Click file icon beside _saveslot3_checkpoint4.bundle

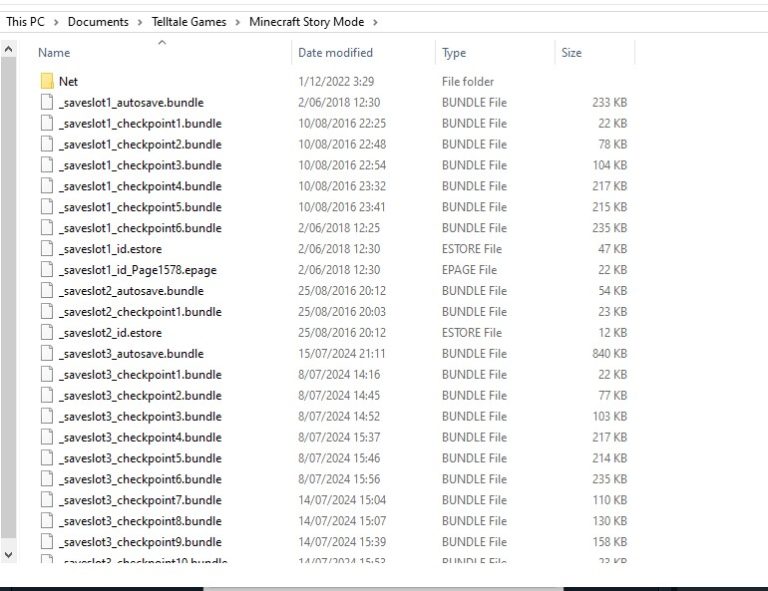click(47, 437)
